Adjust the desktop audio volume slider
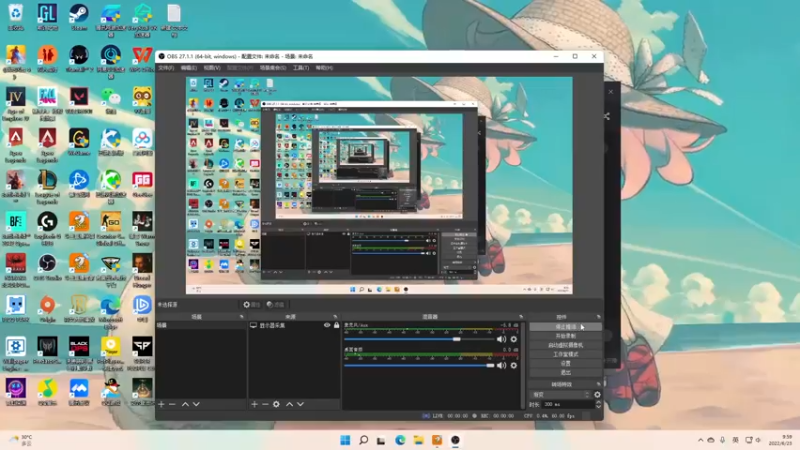This screenshot has height=450, width=800. pyautogui.click(x=490, y=365)
